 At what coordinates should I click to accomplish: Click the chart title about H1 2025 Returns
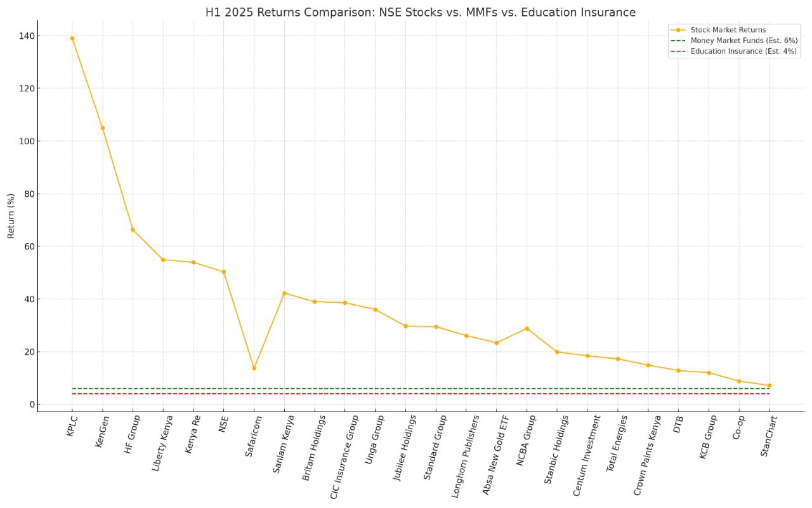pyautogui.click(x=420, y=12)
